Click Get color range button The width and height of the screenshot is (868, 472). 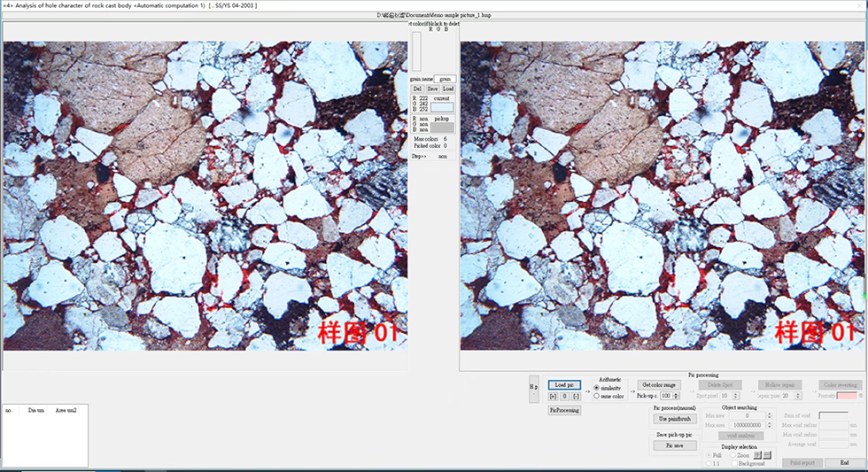coord(659,384)
